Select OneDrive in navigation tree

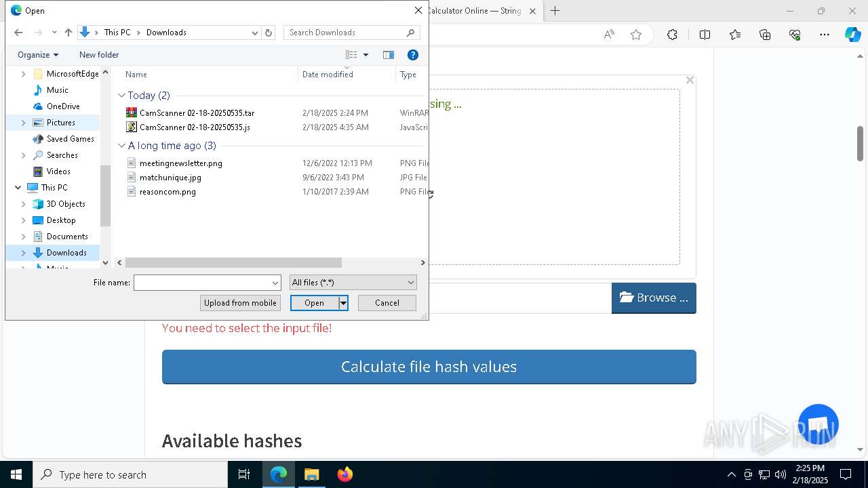(x=63, y=106)
